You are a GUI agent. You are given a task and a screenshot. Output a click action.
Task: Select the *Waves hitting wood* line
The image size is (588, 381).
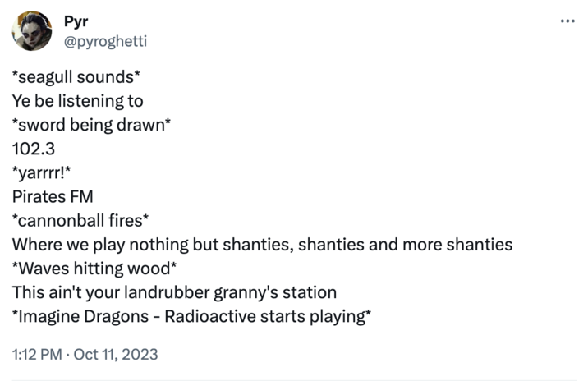click(x=94, y=269)
